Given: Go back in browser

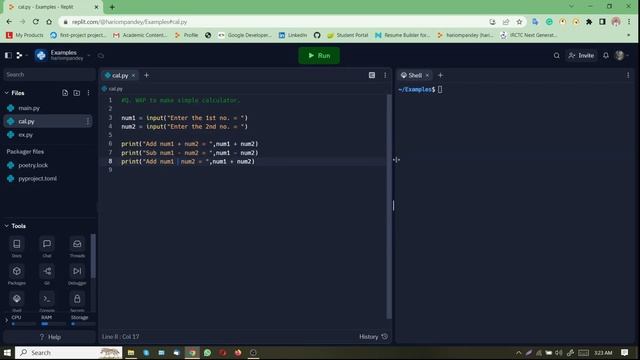Looking at the screenshot, I should tap(9, 22).
